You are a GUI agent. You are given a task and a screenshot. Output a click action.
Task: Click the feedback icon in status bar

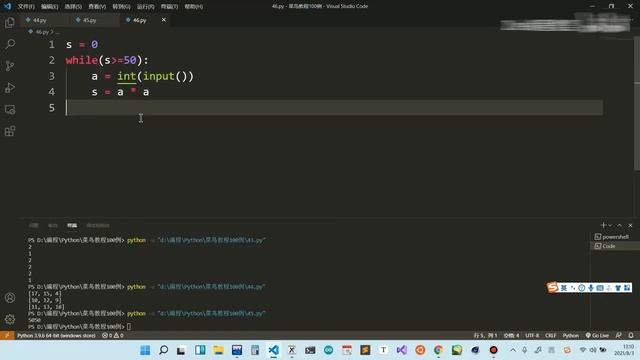[618, 336]
